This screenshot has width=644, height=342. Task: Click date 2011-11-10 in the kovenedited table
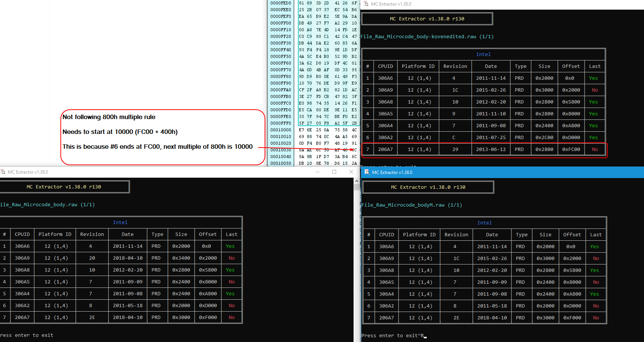(x=491, y=114)
